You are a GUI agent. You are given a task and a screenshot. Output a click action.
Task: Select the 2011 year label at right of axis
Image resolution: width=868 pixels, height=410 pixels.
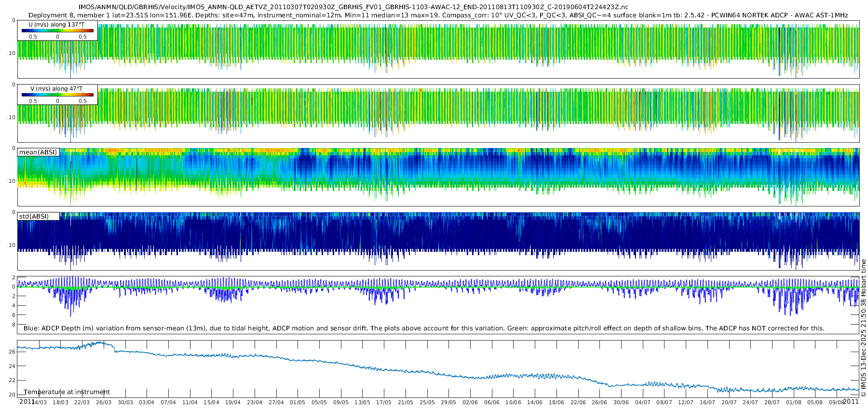click(x=851, y=401)
